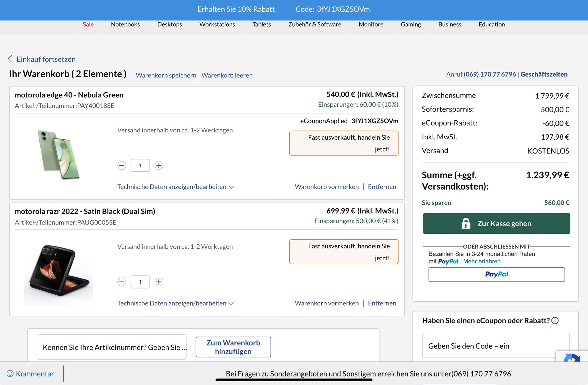Remove motorola razr 2022 via Entfernen
This screenshot has width=588, height=385.
click(x=382, y=303)
